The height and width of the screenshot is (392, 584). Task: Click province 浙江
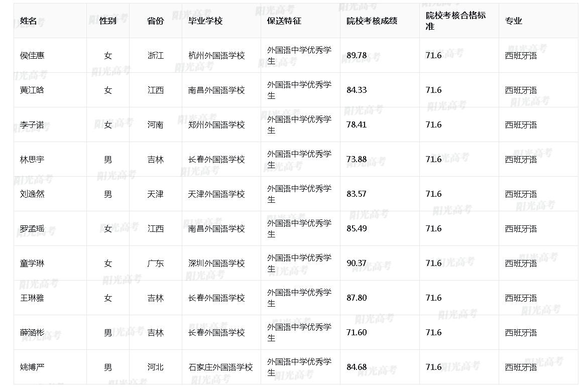(155, 56)
